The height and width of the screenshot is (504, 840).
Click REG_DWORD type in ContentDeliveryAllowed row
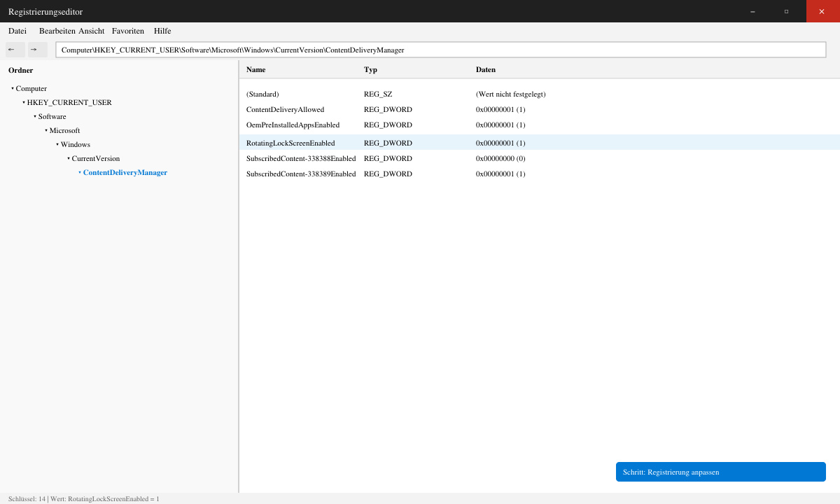click(388, 109)
